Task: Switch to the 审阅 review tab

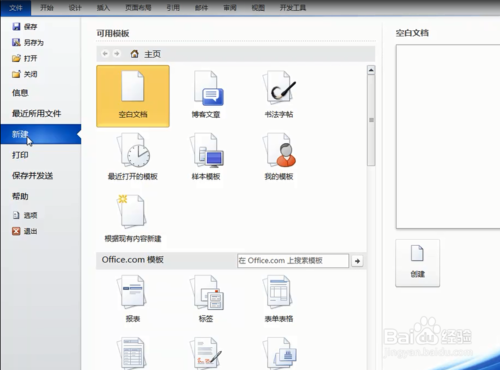Action: 230,8
